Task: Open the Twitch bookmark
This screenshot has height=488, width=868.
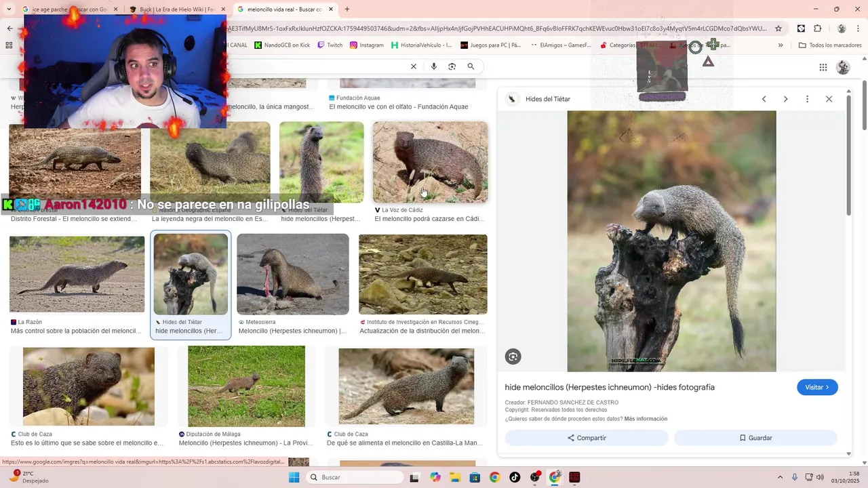Action: [x=330, y=45]
